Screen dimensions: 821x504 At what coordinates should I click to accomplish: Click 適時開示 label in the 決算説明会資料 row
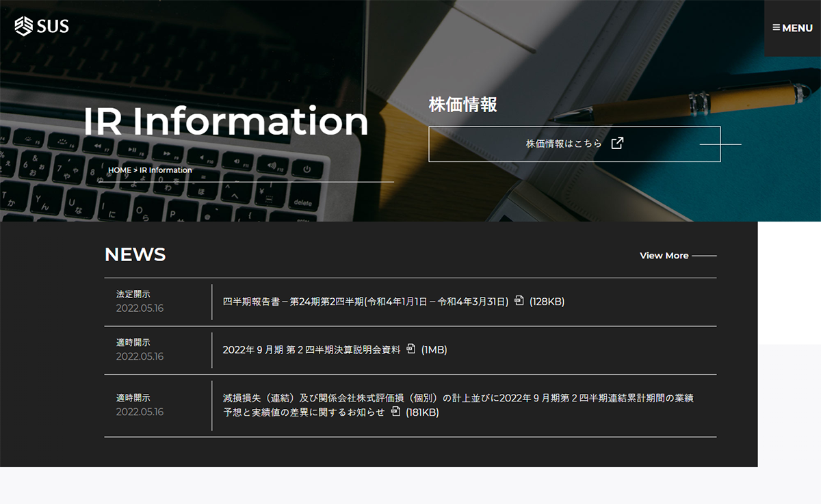(133, 343)
